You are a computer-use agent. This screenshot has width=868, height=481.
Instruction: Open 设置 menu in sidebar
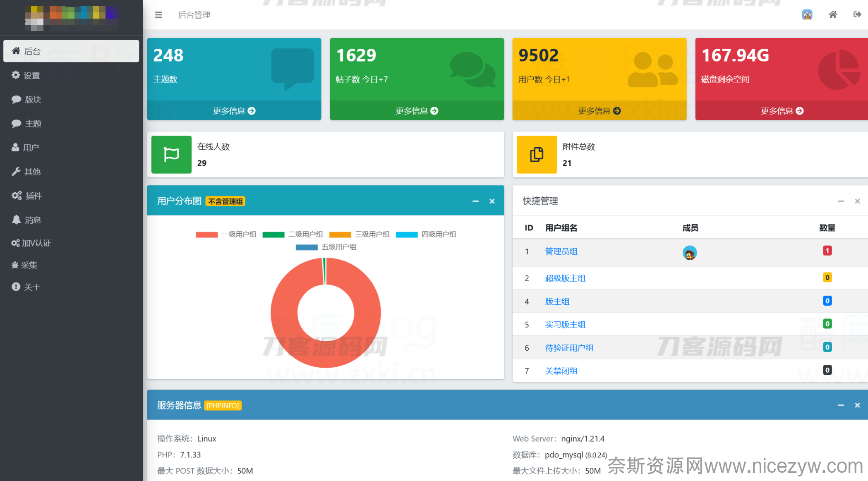tap(71, 75)
